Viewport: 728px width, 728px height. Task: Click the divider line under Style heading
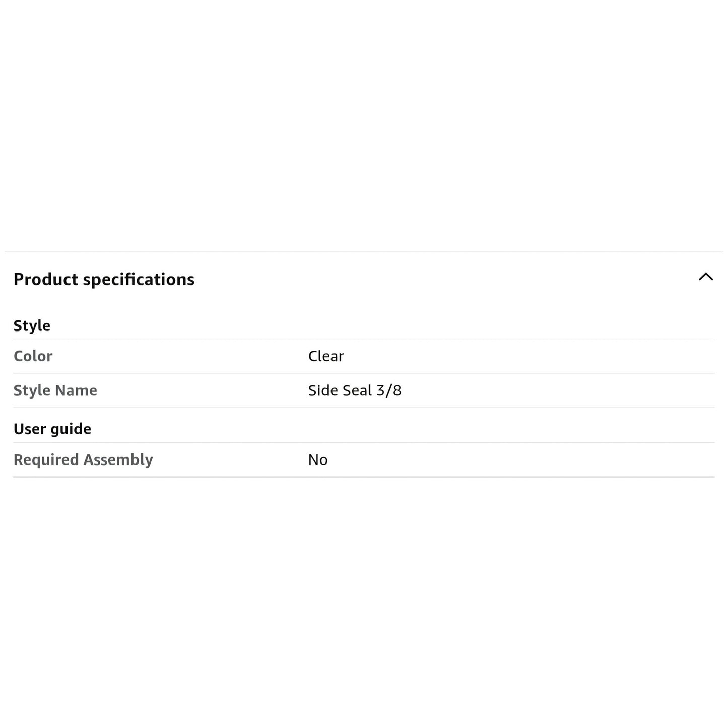pos(364,339)
